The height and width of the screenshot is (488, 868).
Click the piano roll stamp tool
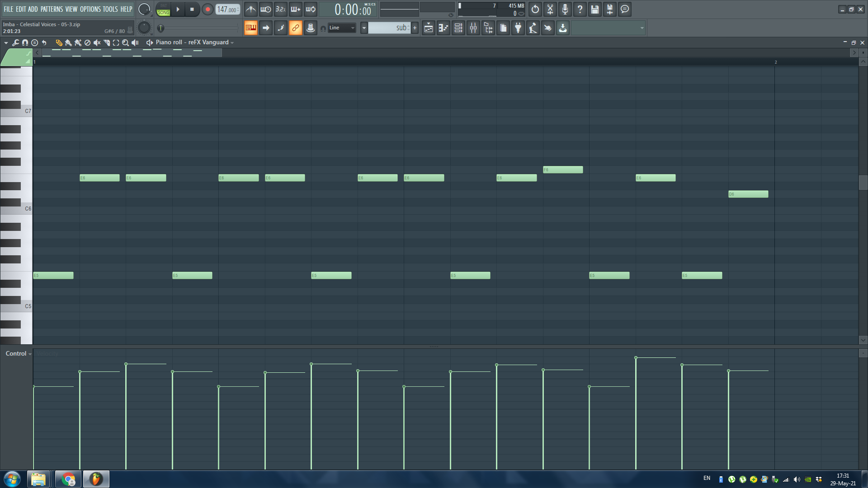(35, 42)
